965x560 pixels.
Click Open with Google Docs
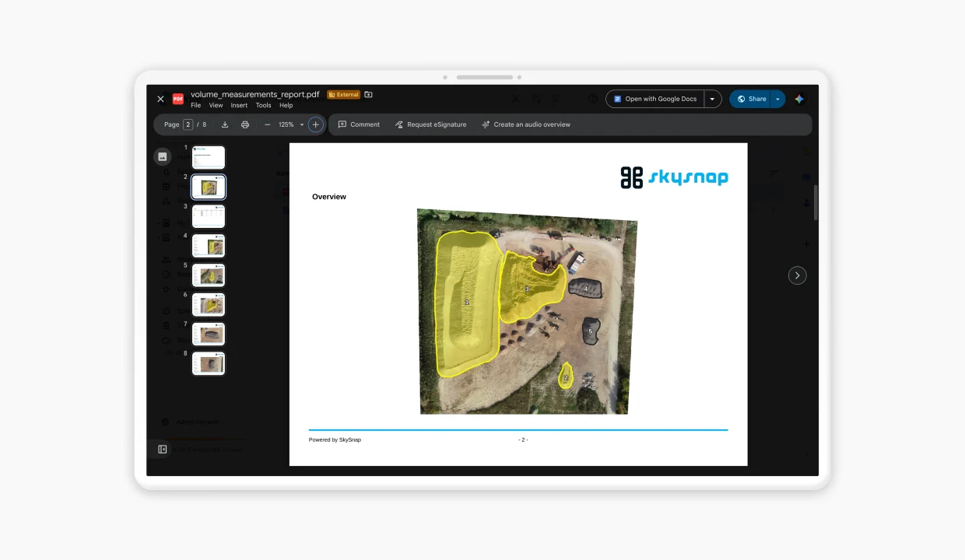click(655, 99)
